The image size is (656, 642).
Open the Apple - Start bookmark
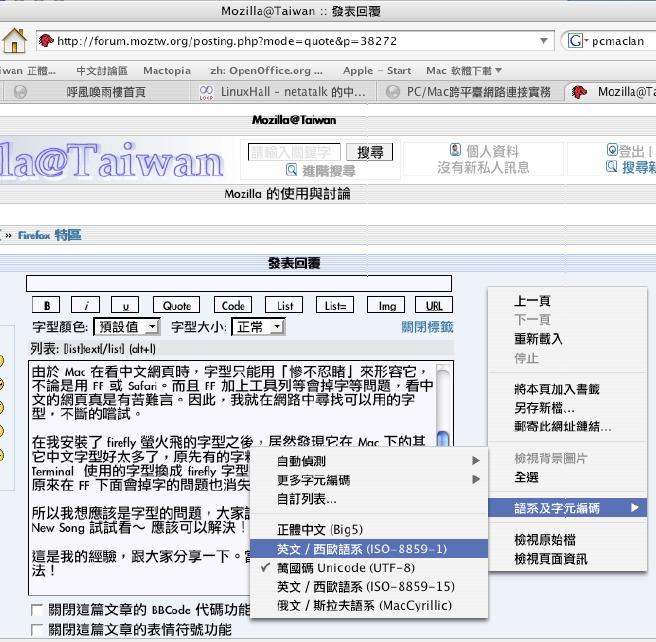(x=377, y=71)
